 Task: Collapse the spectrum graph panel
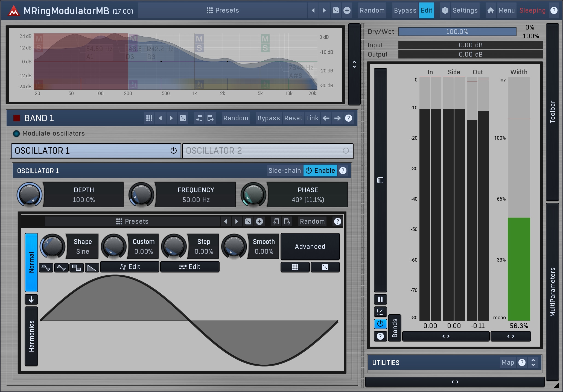coord(354,64)
